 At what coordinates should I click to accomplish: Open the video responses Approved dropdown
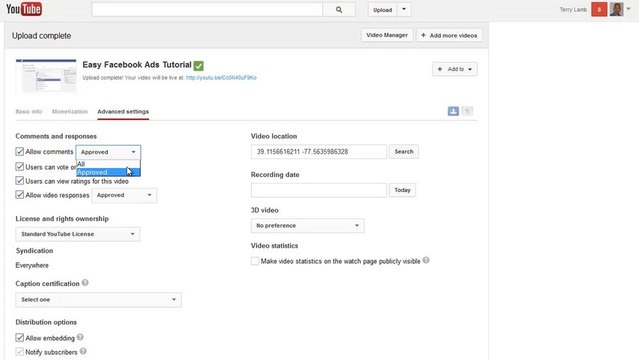pyautogui.click(x=124, y=195)
